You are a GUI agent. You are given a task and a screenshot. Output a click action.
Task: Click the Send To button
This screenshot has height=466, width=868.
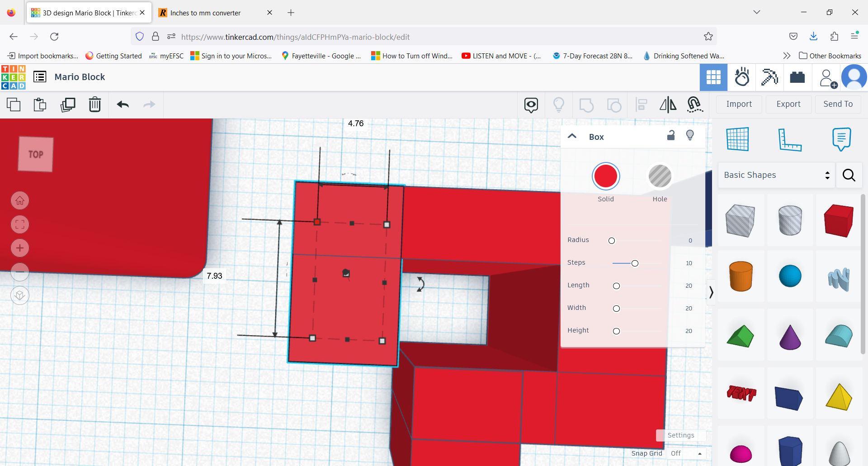(837, 104)
